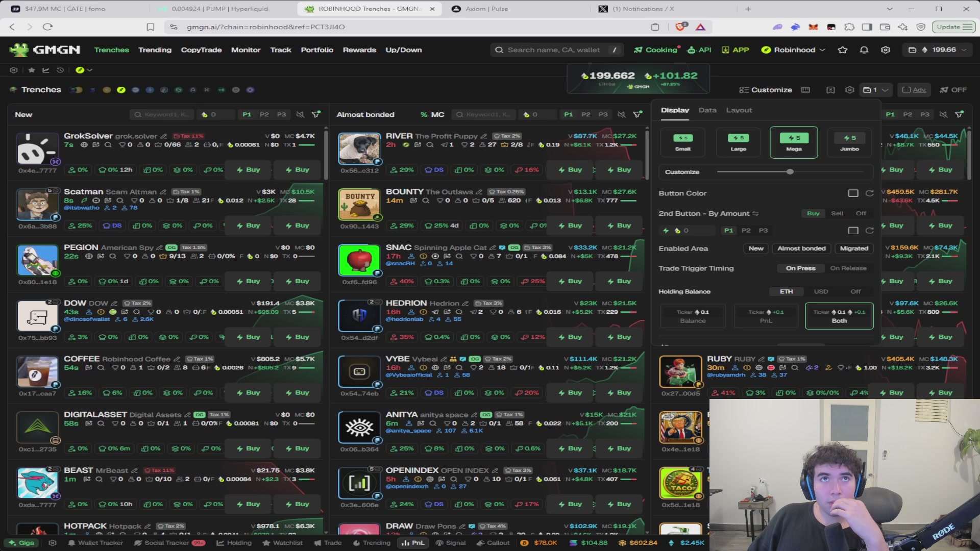The height and width of the screenshot is (551, 980).
Task: Open the history clock icon in the sub-toolbar
Action: (x=60, y=70)
